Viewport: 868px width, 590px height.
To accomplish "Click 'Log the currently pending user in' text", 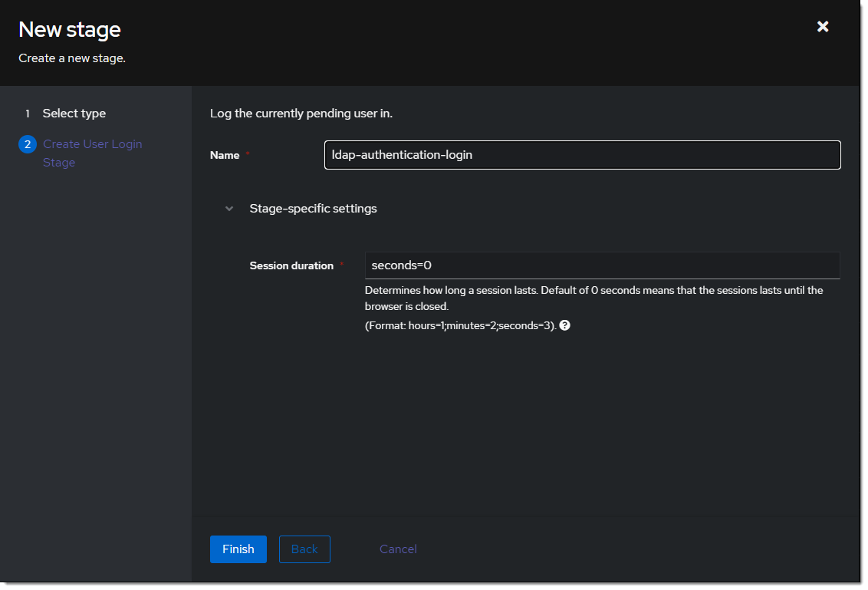I will (301, 114).
